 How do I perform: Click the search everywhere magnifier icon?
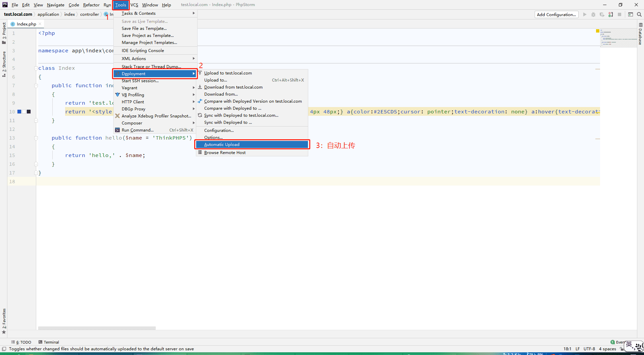pos(639,14)
